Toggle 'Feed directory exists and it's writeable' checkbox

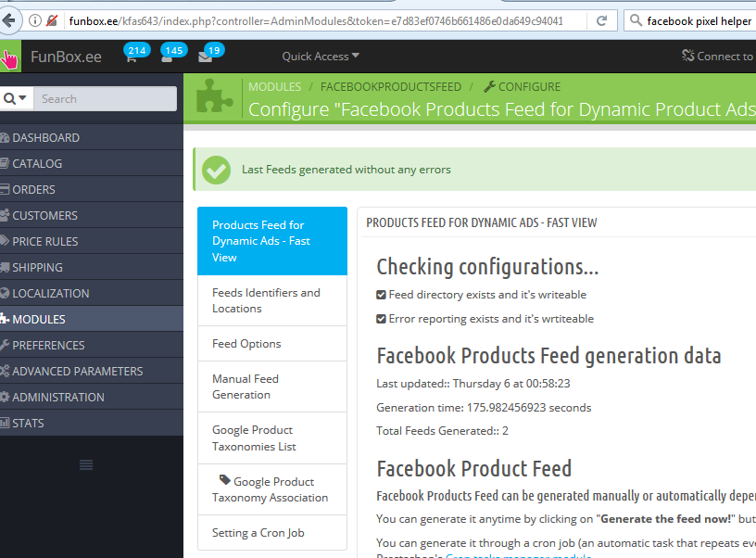coord(381,295)
